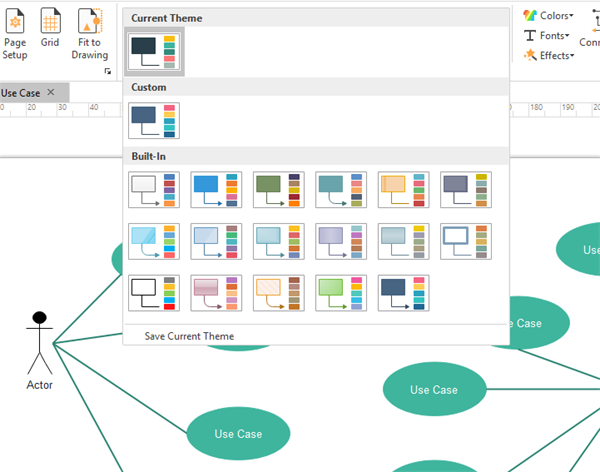Open the Fonts dropdown
600x472 pixels.
point(546,36)
